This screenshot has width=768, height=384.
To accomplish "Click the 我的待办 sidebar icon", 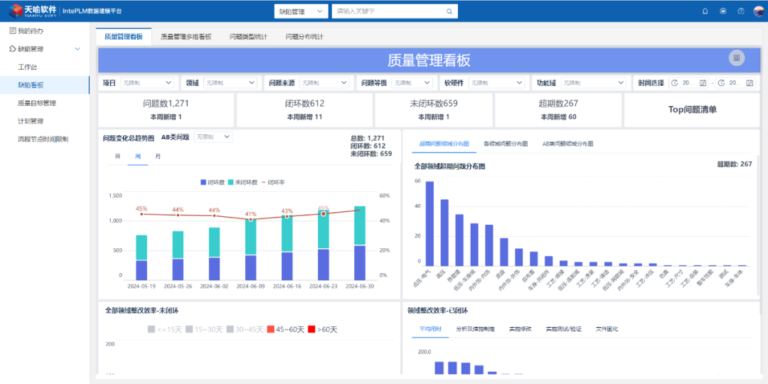I will tap(13, 31).
